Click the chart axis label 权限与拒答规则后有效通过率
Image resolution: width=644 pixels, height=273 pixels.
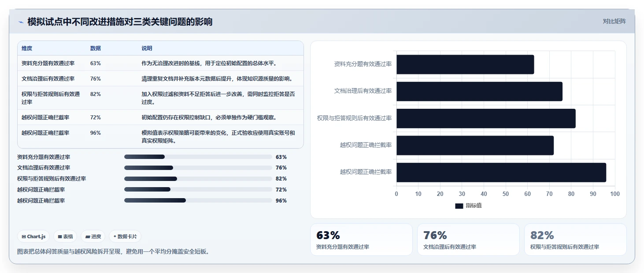pyautogui.click(x=355, y=118)
